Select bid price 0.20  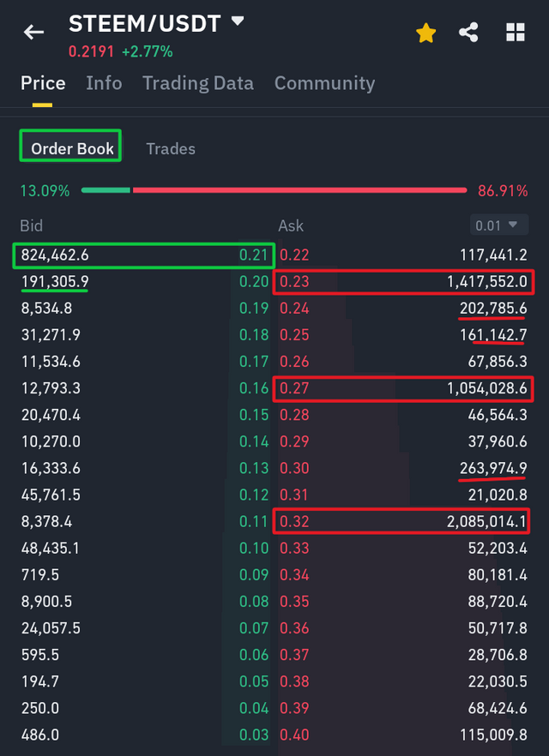(253, 281)
